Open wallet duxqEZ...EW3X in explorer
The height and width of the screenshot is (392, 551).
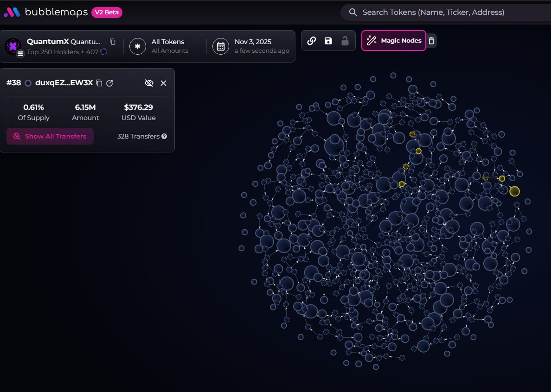(109, 83)
